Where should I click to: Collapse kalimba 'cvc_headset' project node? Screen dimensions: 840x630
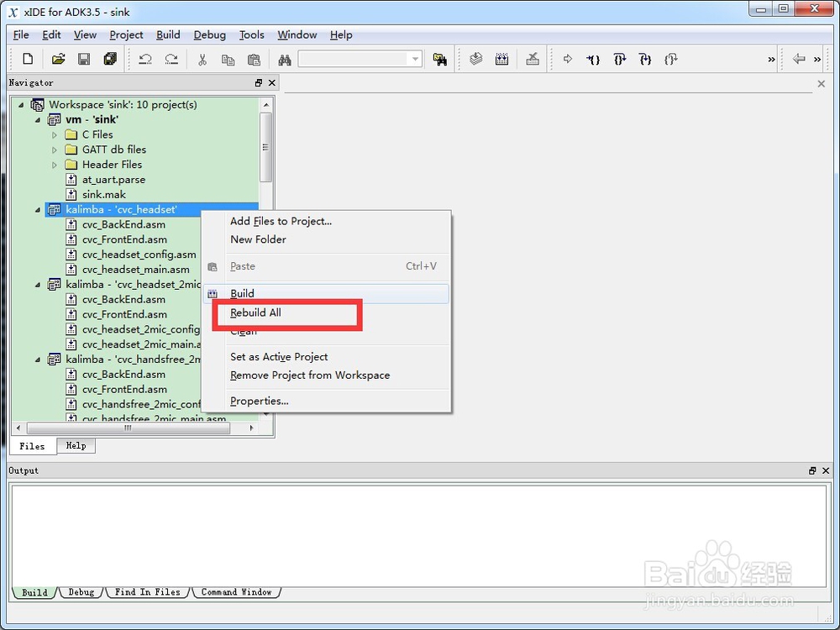click(38, 210)
